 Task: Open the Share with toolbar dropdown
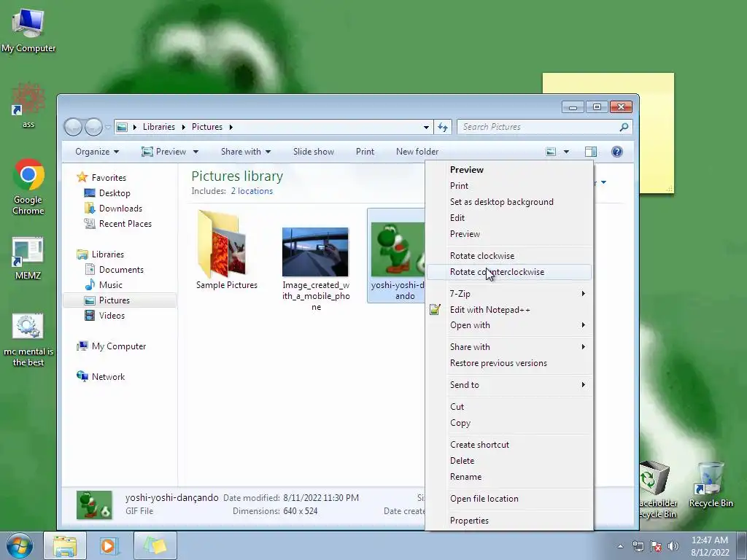246,152
